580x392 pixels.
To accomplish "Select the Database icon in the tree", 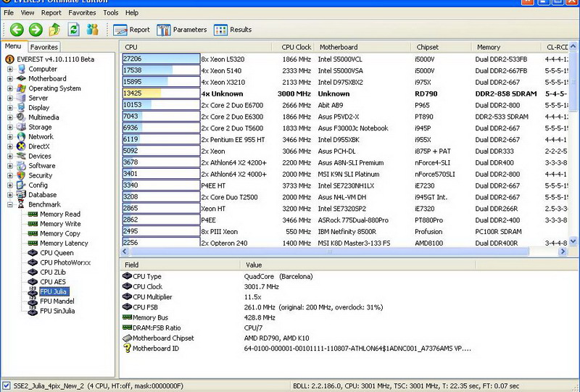I will coord(22,194).
